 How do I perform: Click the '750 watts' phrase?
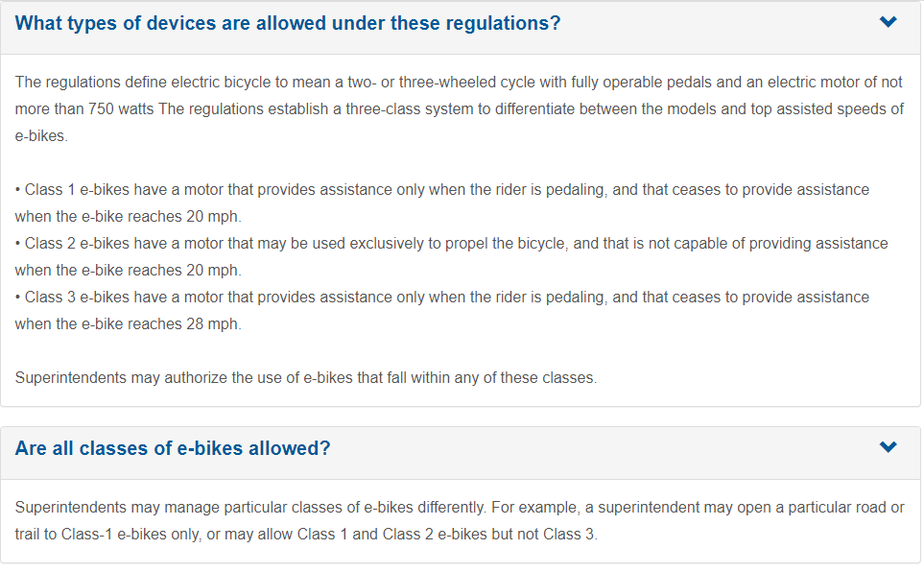coord(121,109)
